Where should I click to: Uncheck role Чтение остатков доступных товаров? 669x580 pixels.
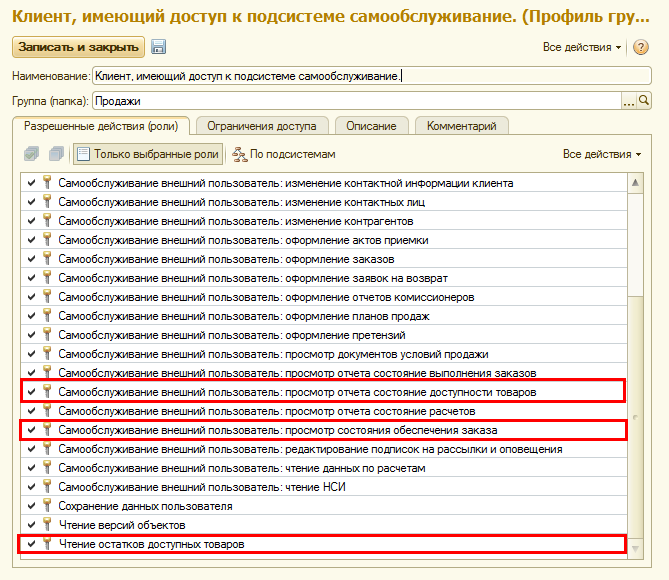click(x=31, y=543)
